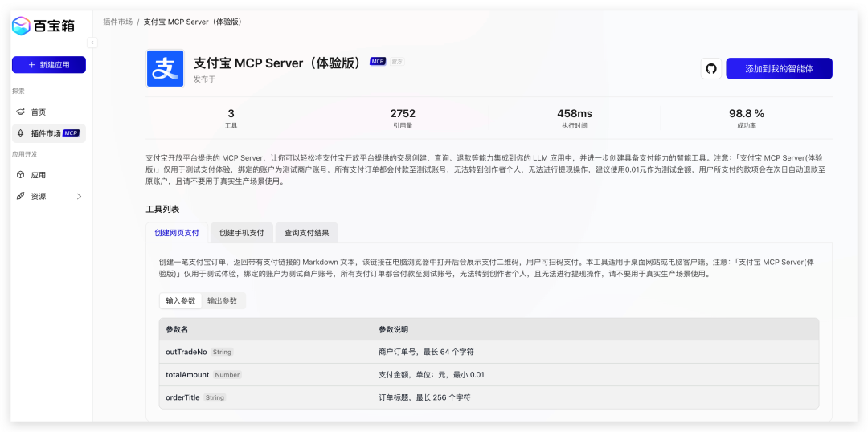
Task: Click the 2752 引用量 statistic
Action: click(x=403, y=118)
